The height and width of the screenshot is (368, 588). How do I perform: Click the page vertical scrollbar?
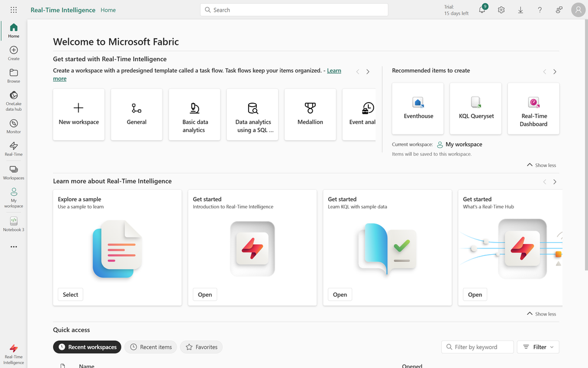click(x=586, y=144)
